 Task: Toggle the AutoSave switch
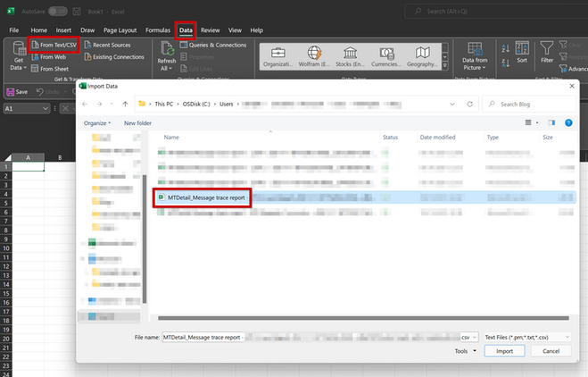click(57, 12)
